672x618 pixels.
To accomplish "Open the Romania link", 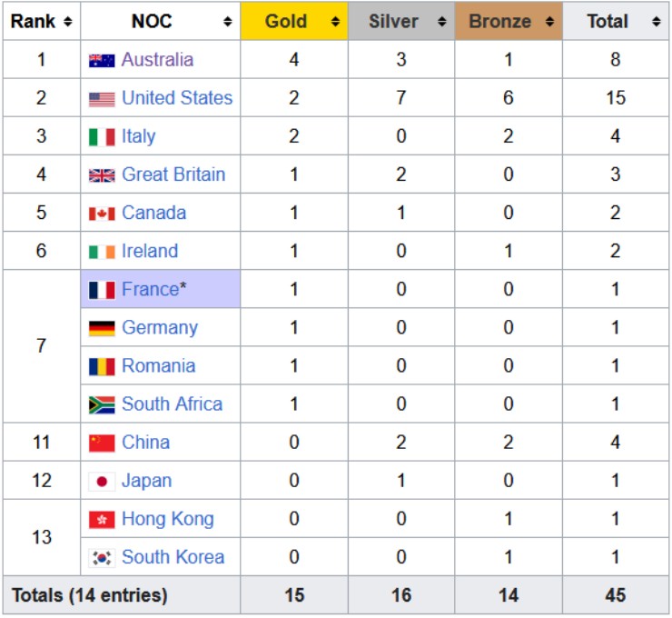I will 158,366.
